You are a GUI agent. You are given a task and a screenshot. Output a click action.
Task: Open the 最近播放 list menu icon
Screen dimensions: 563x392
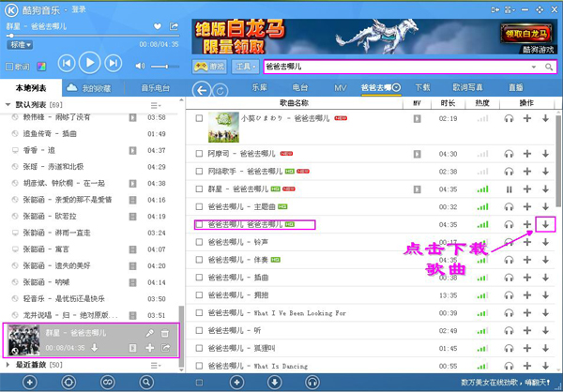coord(156,365)
